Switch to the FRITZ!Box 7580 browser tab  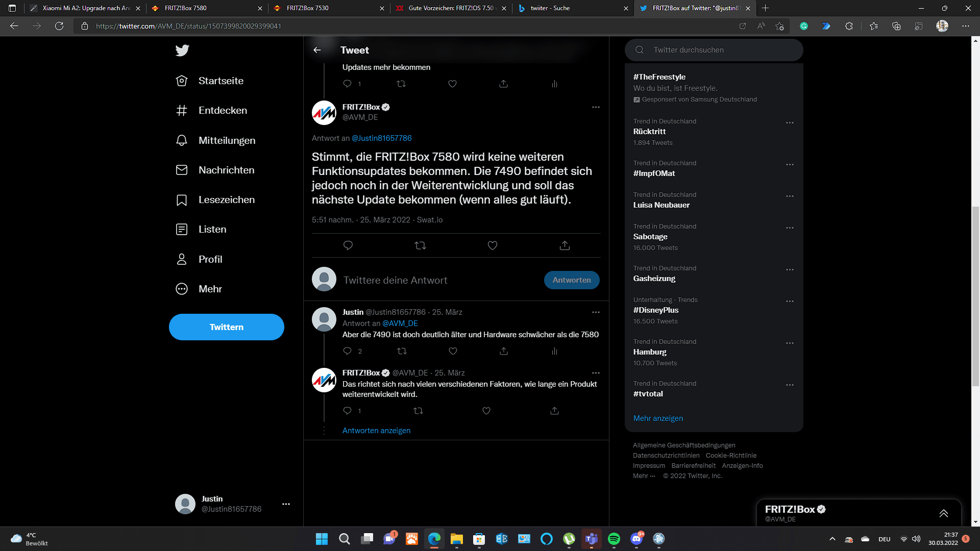(x=207, y=8)
